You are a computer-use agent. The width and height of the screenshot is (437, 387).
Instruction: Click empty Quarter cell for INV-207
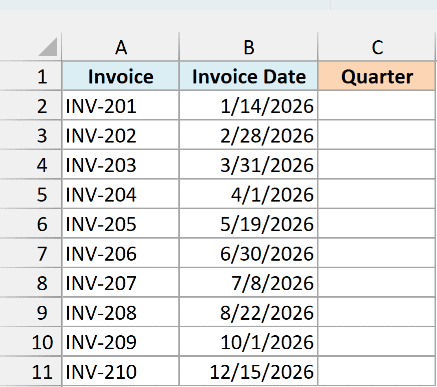[377, 283]
